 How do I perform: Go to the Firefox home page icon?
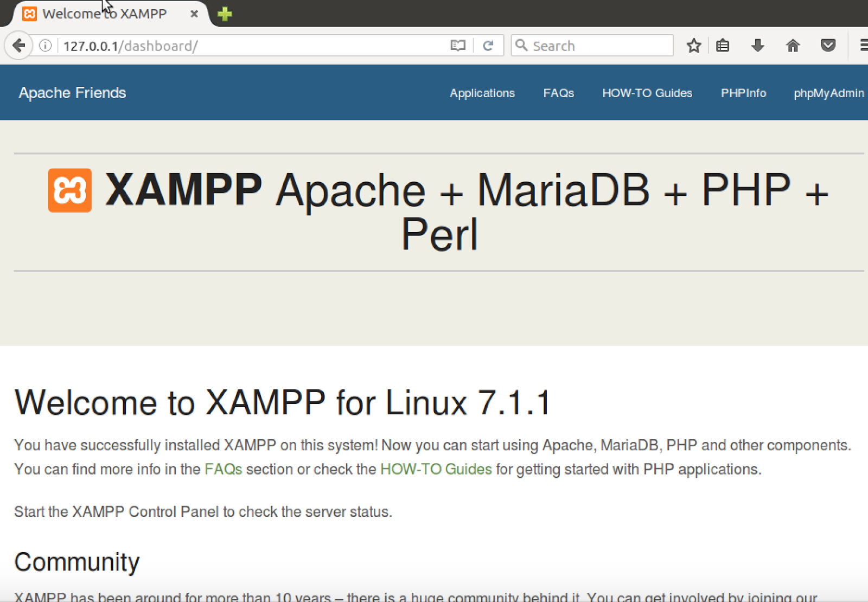[793, 46]
